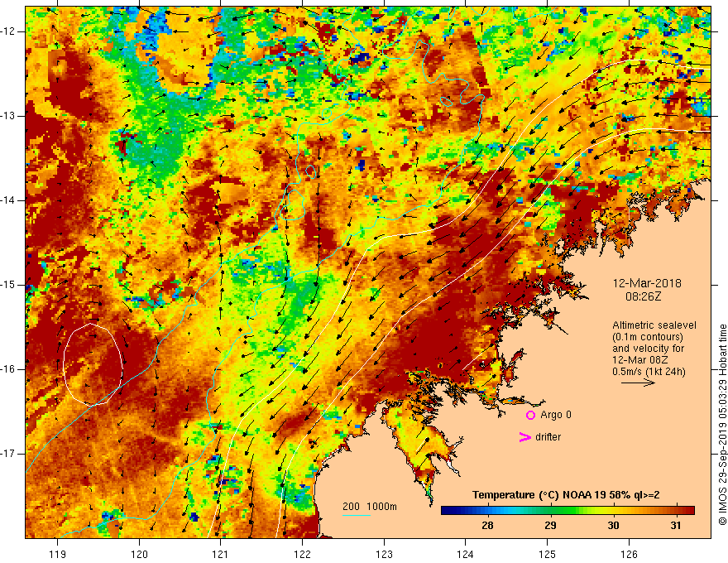Click the color bar label 30
The height and width of the screenshot is (563, 728).
[613, 526]
